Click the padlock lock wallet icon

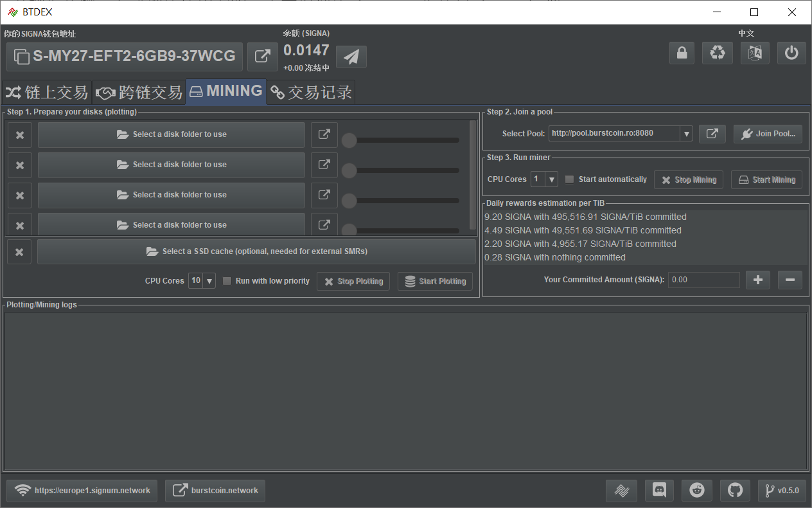pyautogui.click(x=682, y=53)
